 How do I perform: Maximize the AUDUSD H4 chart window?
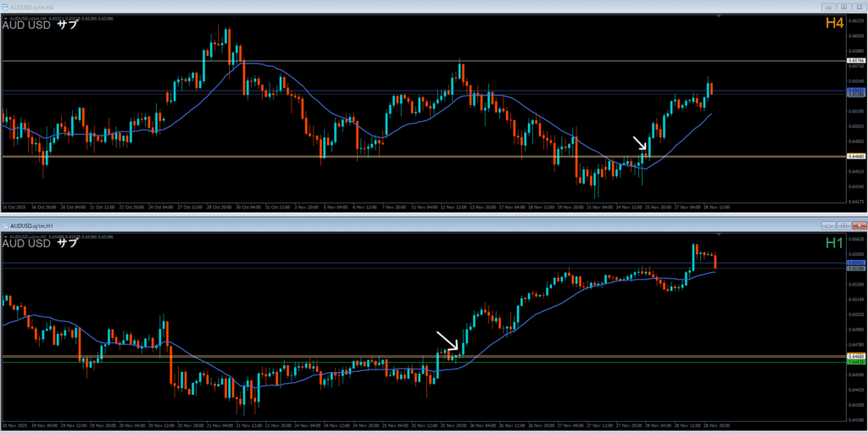tap(843, 7)
